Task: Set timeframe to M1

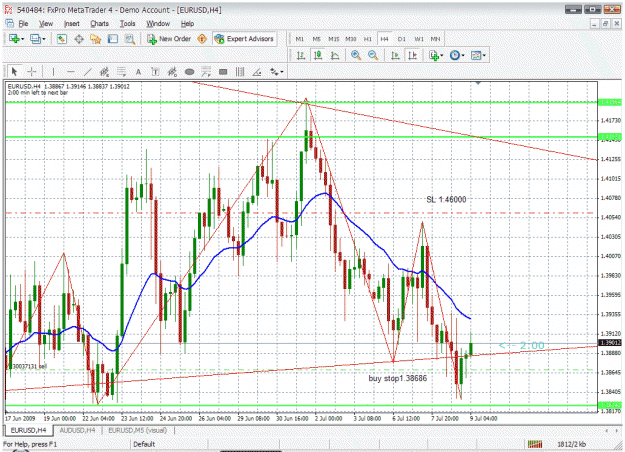Action: coord(300,39)
